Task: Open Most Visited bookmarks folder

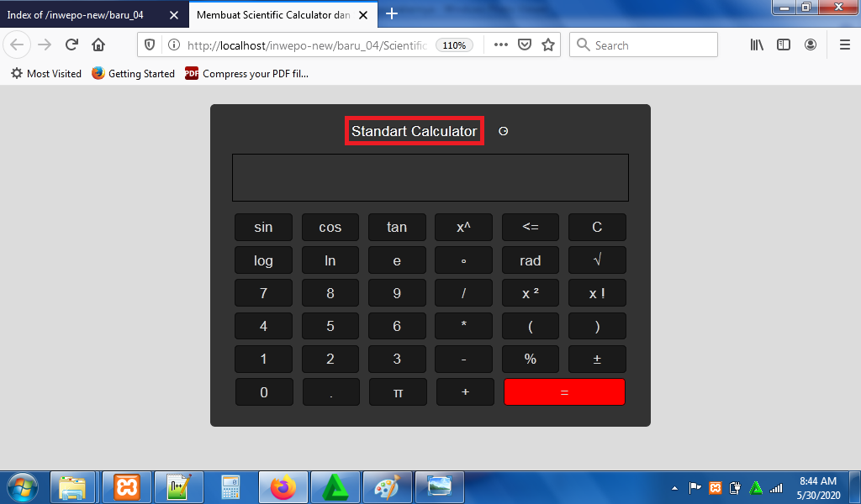Action: (46, 73)
